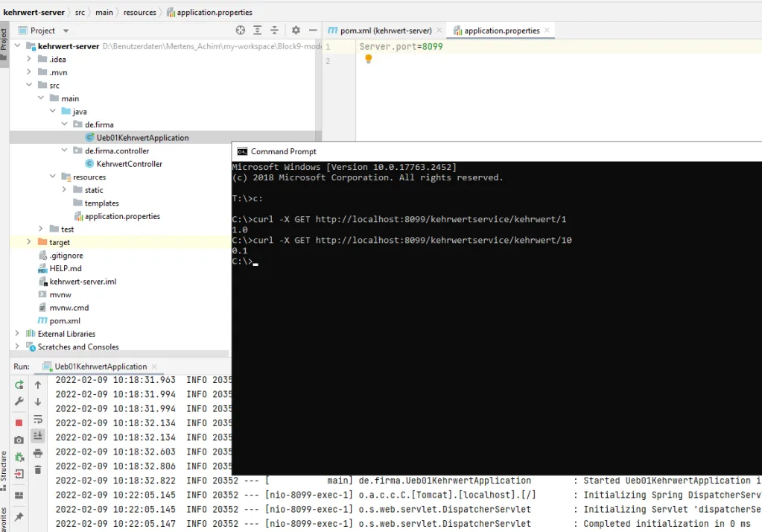
Task: Rerun Ueb01KehrwertApplication with green rerun icon
Action: (x=19, y=385)
